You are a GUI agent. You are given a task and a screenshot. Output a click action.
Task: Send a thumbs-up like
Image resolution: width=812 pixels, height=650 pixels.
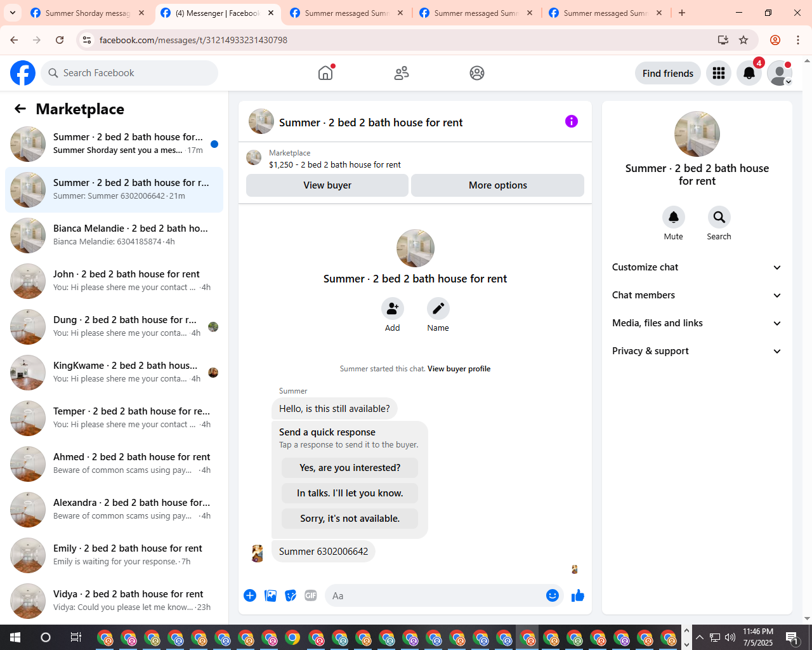(578, 595)
